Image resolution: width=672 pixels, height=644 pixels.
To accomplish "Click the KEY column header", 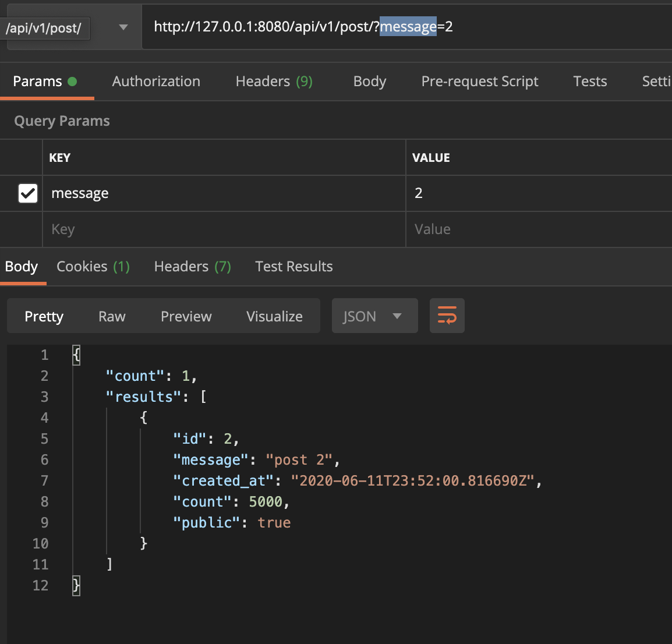I will (x=59, y=158).
